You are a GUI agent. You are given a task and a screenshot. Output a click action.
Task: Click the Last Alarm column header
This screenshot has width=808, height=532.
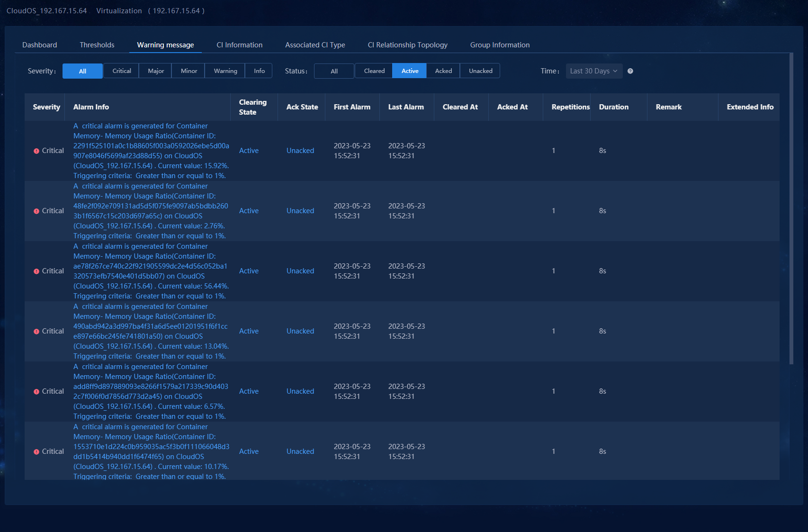point(406,107)
